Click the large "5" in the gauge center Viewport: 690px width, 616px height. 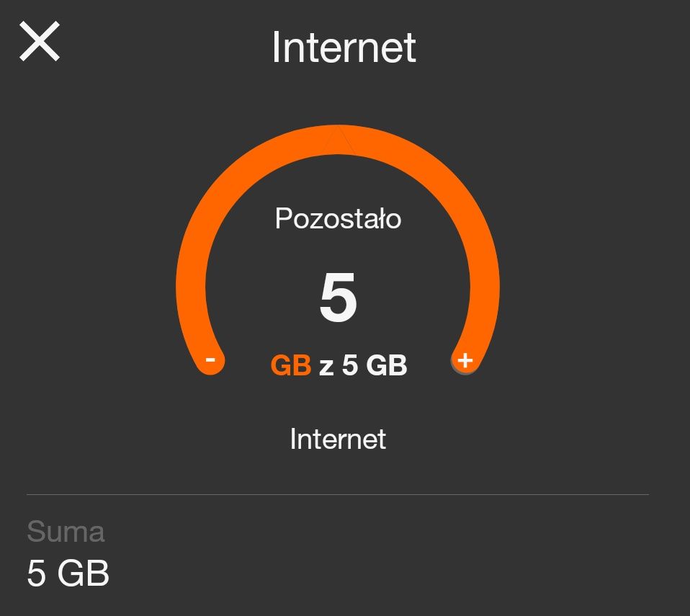338,299
